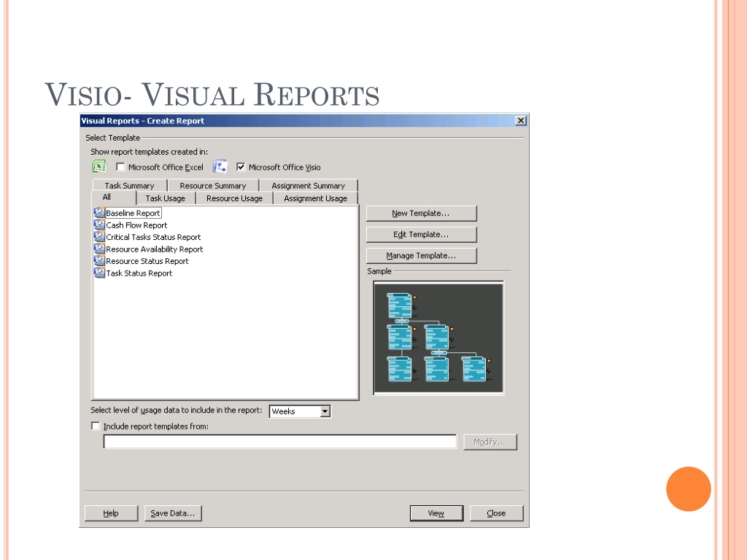The height and width of the screenshot is (560, 747).
Task: Click the Task Status Report icon
Action: (x=99, y=273)
